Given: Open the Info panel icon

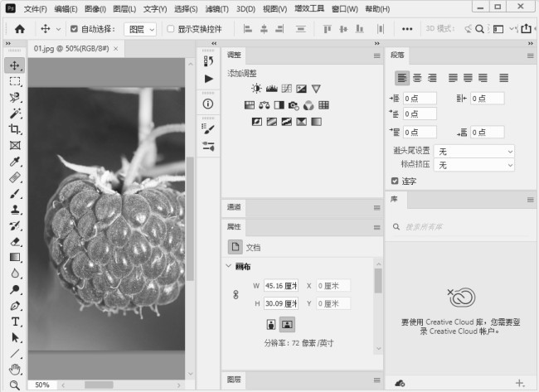Looking at the screenshot, I should click(x=208, y=104).
